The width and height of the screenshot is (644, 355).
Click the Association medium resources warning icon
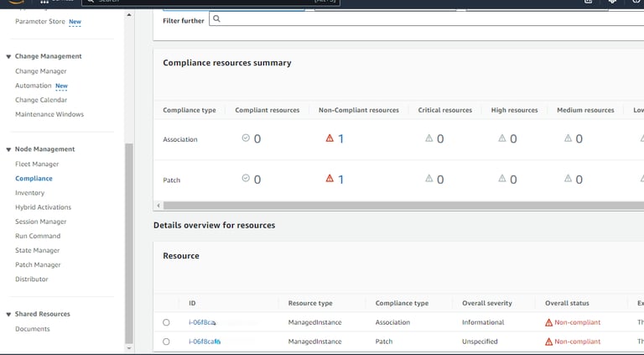568,138
